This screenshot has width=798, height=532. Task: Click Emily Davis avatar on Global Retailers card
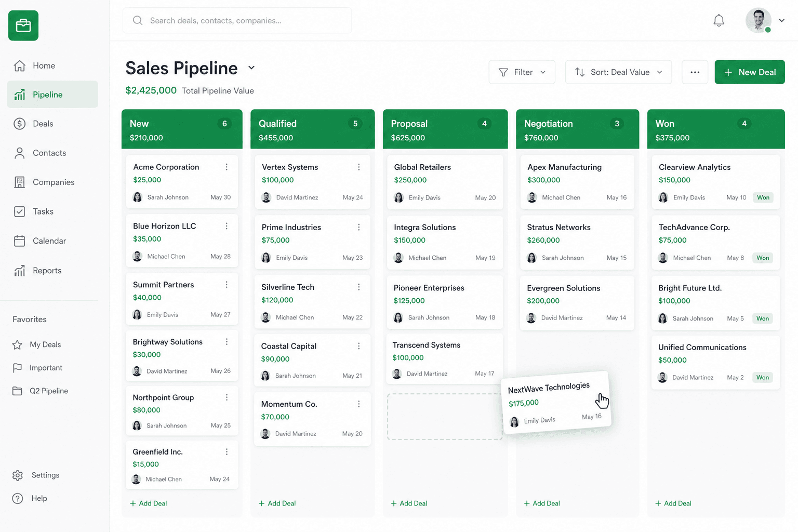coord(399,197)
